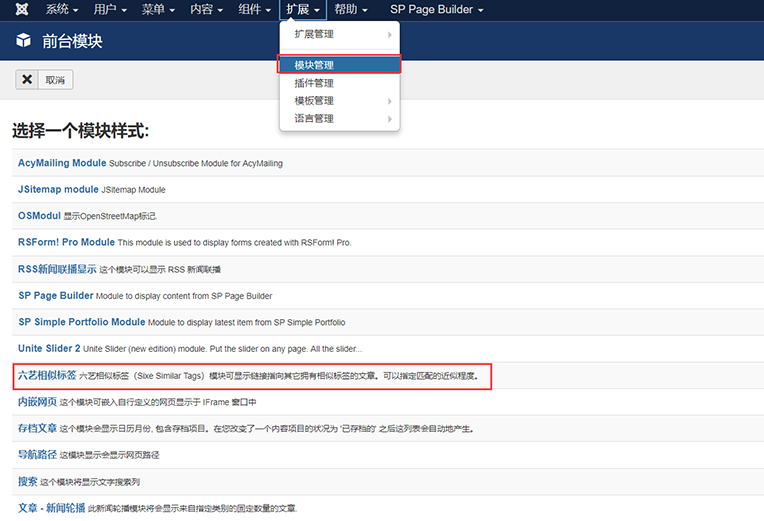Viewport: 764px width, 521px height.
Task: Select the 文章 - 新闻轮播 module
Action: pyautogui.click(x=51, y=508)
